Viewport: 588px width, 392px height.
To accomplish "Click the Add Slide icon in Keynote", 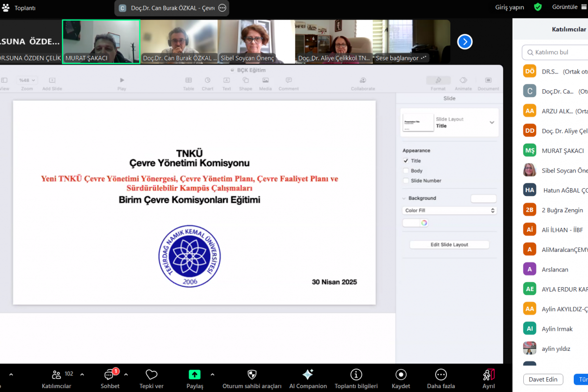I will [x=52, y=80].
